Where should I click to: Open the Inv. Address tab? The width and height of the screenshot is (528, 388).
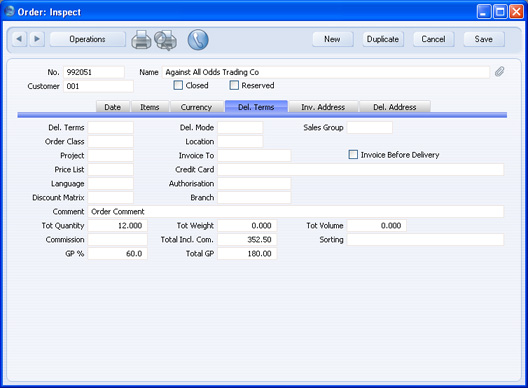point(323,107)
